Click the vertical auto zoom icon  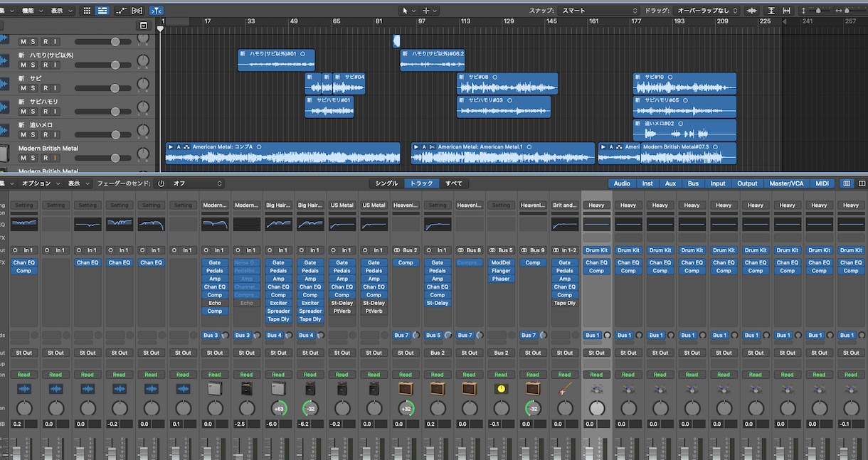click(x=771, y=11)
